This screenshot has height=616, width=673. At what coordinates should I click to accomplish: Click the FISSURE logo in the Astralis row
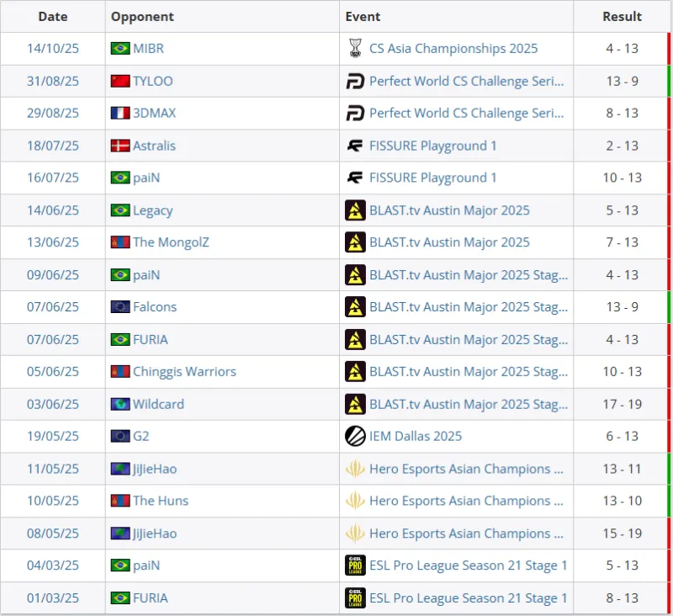click(x=355, y=146)
